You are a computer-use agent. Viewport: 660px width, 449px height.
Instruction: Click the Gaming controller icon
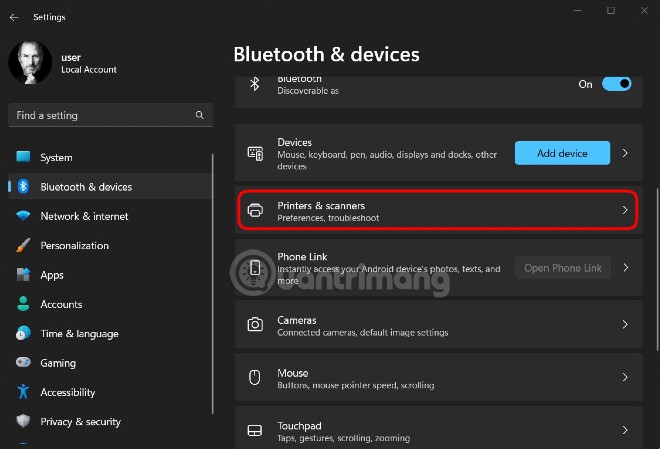[23, 362]
